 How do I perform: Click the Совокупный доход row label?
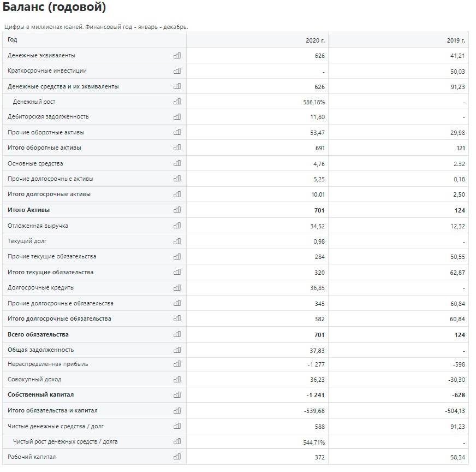coord(34,379)
